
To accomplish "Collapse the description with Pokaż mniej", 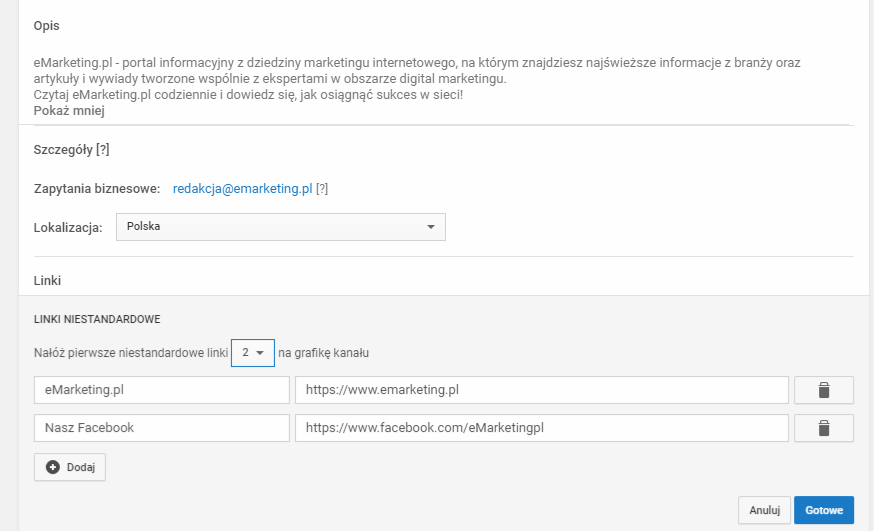I will (69, 111).
